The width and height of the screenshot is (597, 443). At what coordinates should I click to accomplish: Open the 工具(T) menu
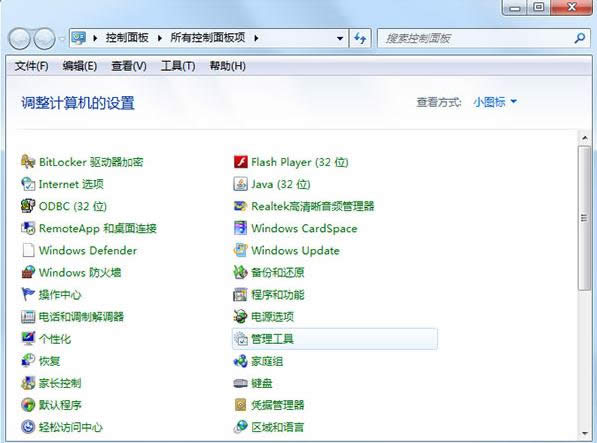tap(178, 66)
